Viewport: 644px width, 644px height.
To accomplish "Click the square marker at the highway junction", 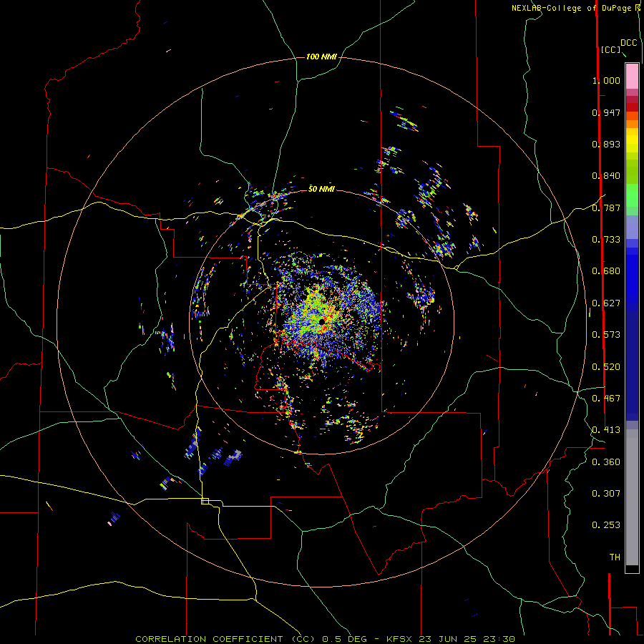I will click(x=205, y=501).
